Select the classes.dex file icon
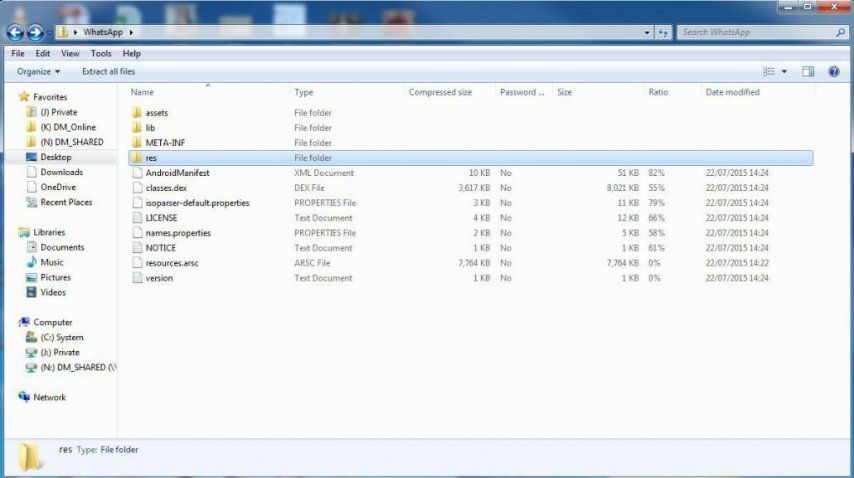 (x=137, y=188)
